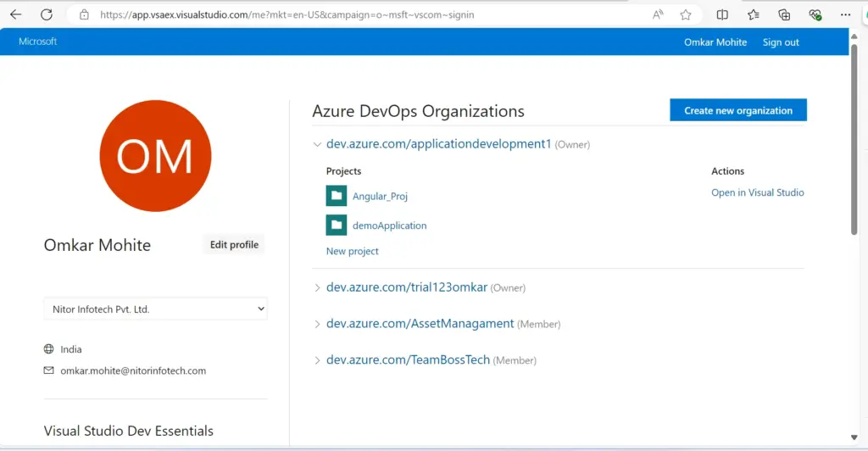Open Nitor Infotech Pvt. Ltd. dropdown
868x451 pixels.
point(156,309)
